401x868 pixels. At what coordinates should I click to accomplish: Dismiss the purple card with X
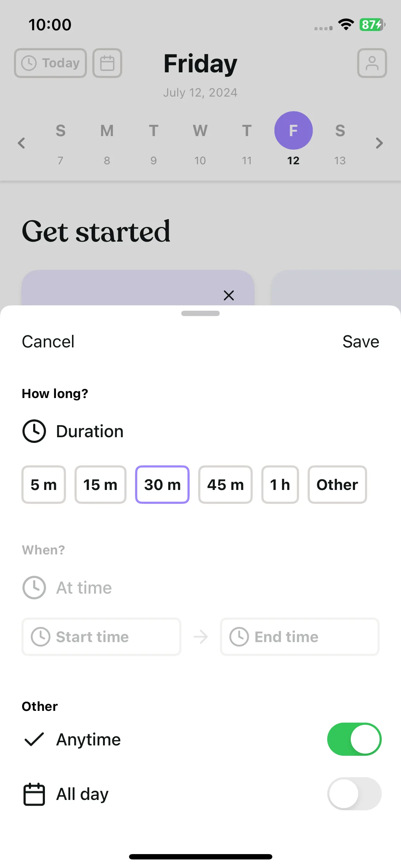coord(228,295)
